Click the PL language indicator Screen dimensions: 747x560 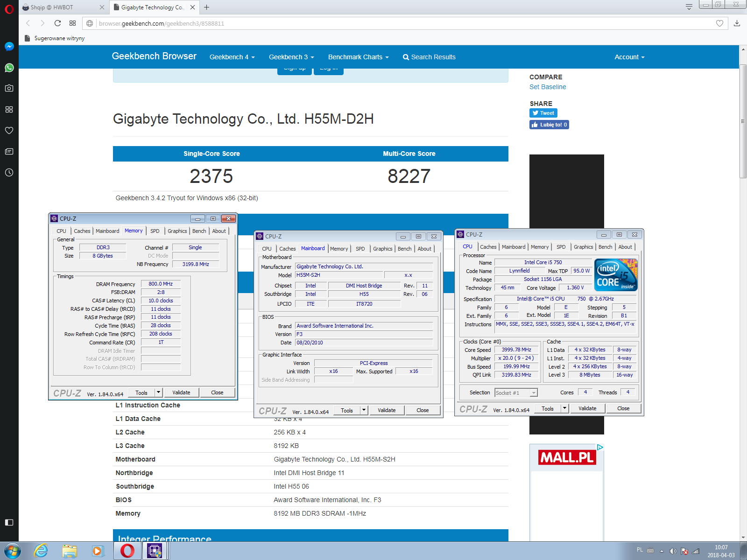click(640, 550)
